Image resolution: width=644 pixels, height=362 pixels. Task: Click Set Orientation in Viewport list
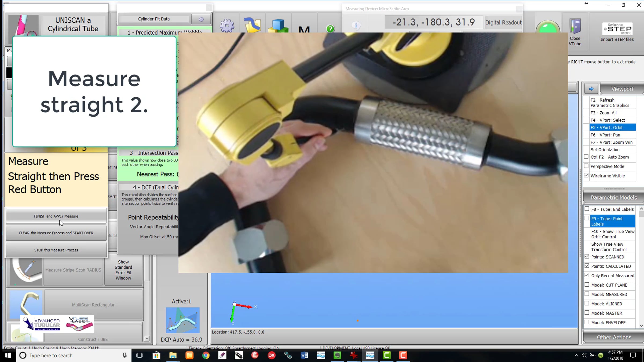coord(613,150)
